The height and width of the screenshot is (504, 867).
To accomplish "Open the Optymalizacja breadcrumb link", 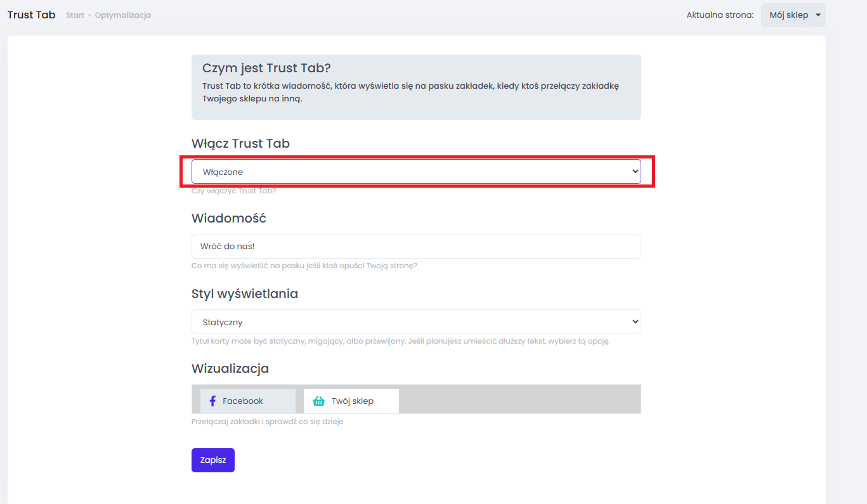I will click(x=123, y=15).
